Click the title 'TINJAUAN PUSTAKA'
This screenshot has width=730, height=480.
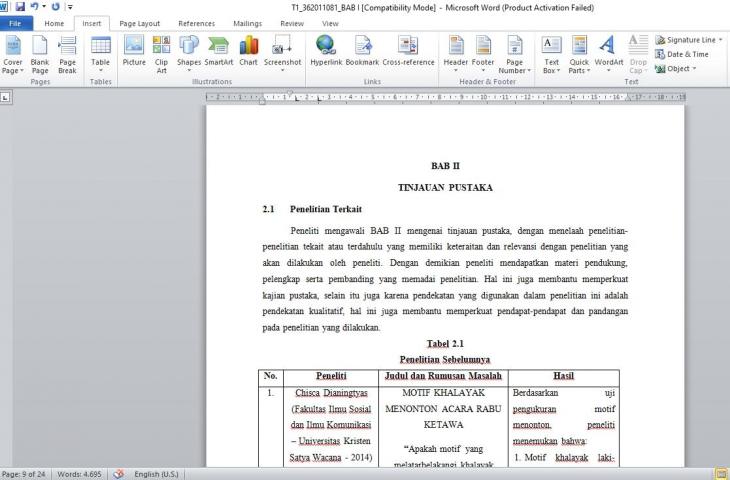445,188
